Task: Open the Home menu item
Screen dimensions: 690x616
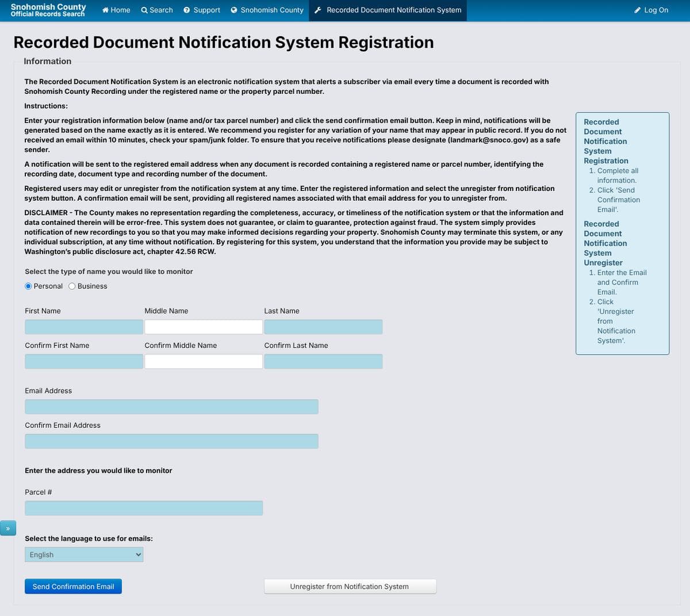Action: (x=116, y=10)
